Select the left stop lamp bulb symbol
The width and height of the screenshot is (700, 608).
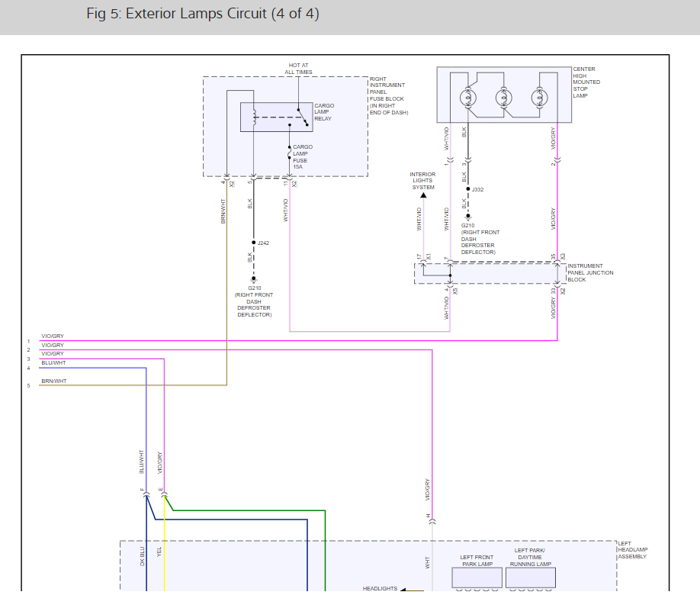pos(468,98)
